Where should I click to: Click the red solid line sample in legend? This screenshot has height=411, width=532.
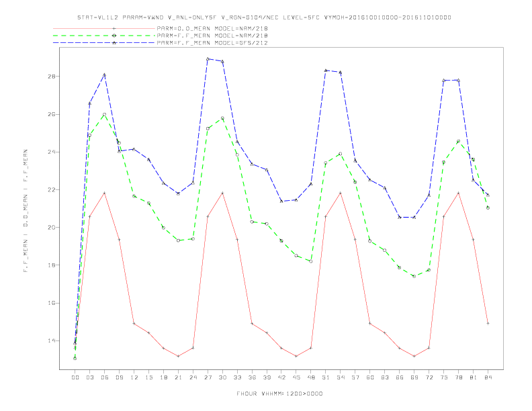click(104, 28)
